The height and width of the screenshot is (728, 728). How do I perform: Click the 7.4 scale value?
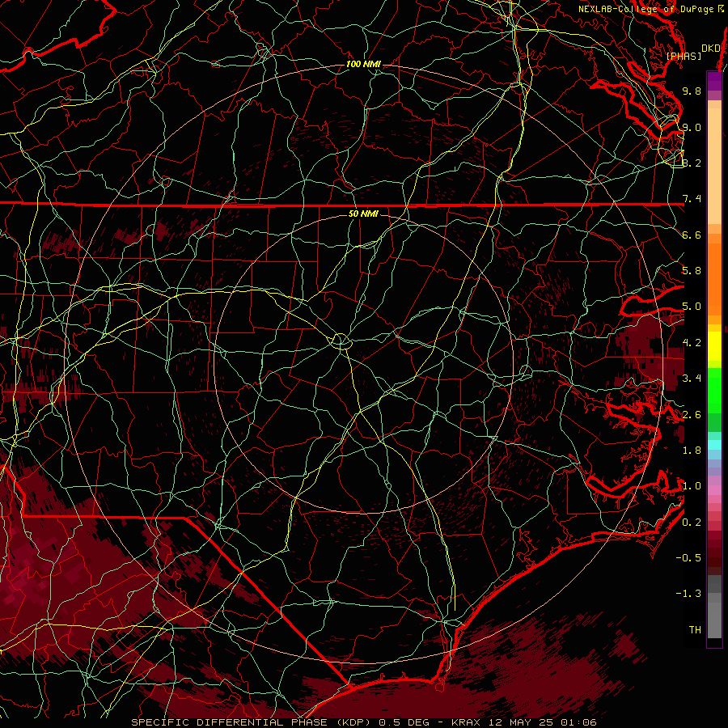692,199
